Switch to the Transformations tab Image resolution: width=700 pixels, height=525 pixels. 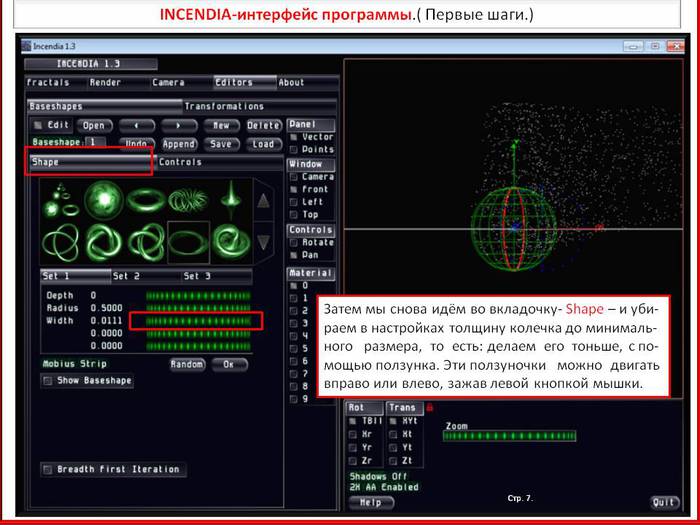(259, 106)
